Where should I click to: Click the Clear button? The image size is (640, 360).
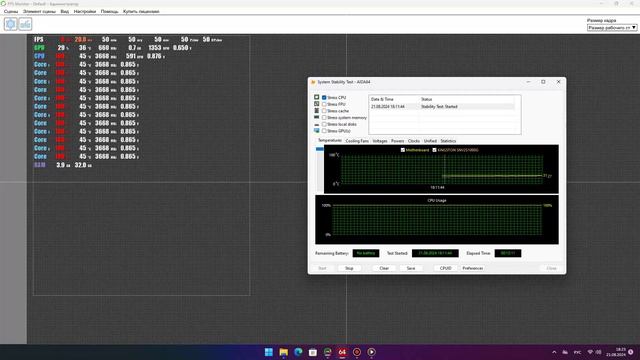coord(384,268)
